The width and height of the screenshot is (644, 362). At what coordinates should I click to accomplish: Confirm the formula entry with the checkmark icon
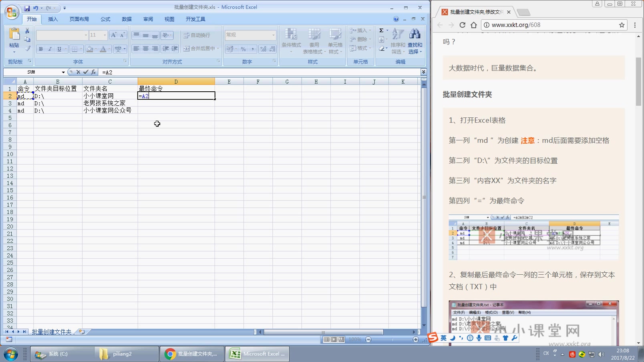[86, 72]
